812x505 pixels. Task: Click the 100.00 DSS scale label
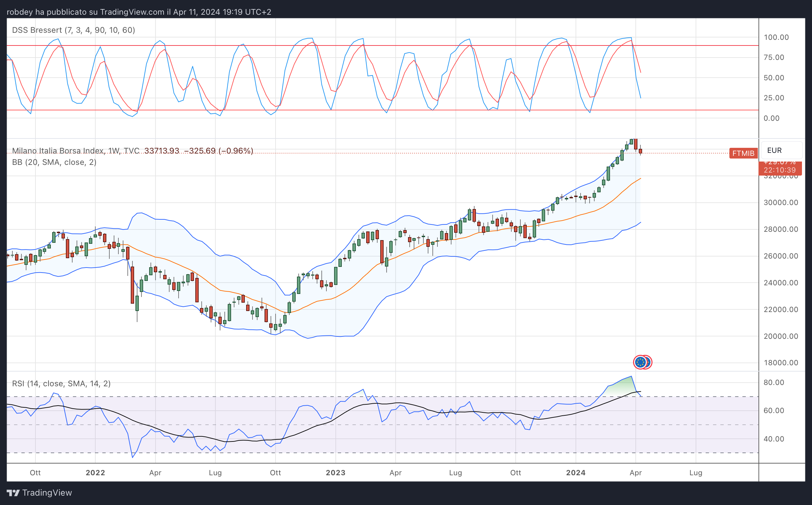click(x=776, y=37)
